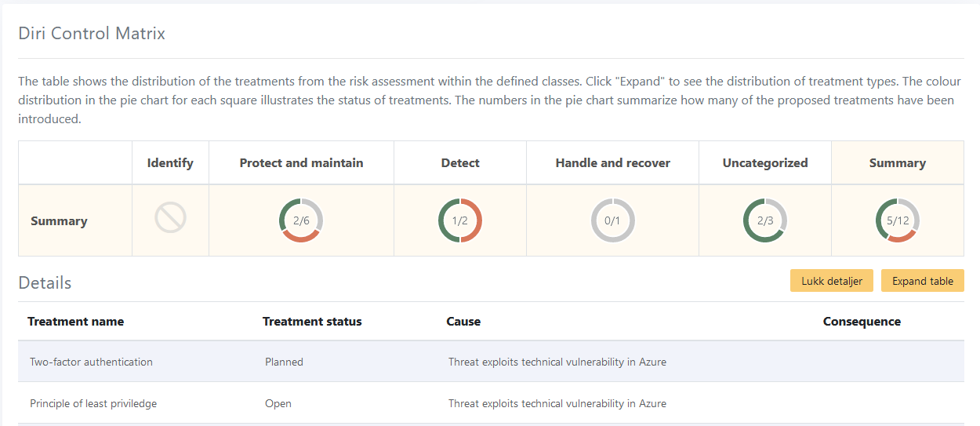Select the 5/12 Summary donut chart
Image resolution: width=980 pixels, height=426 pixels.
click(x=898, y=220)
